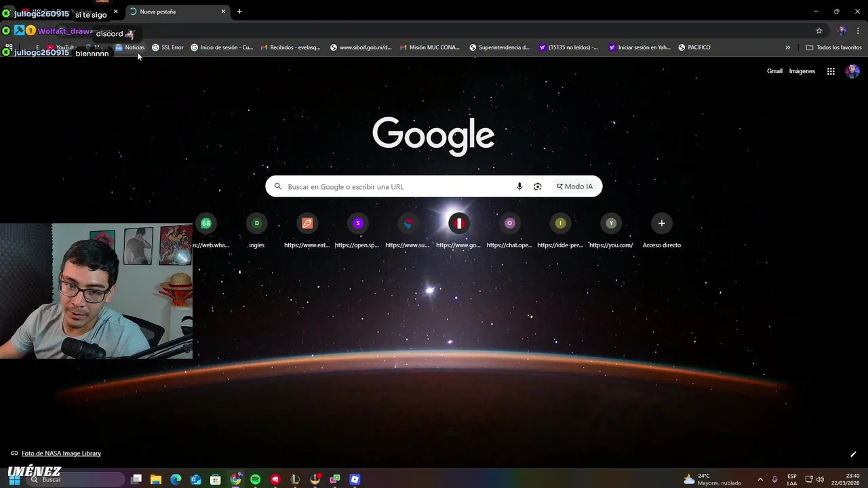The height and width of the screenshot is (488, 868).
Task: Open the eat... shortcut tile
Action: (x=307, y=230)
